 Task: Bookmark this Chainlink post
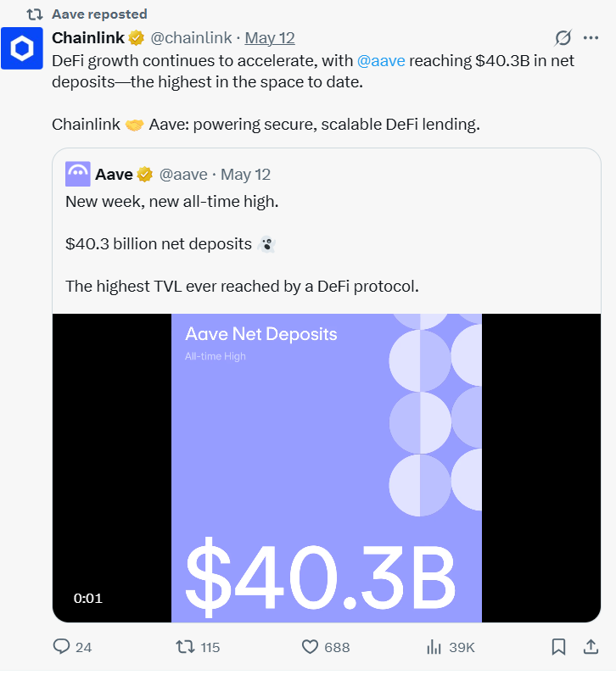coord(558,647)
